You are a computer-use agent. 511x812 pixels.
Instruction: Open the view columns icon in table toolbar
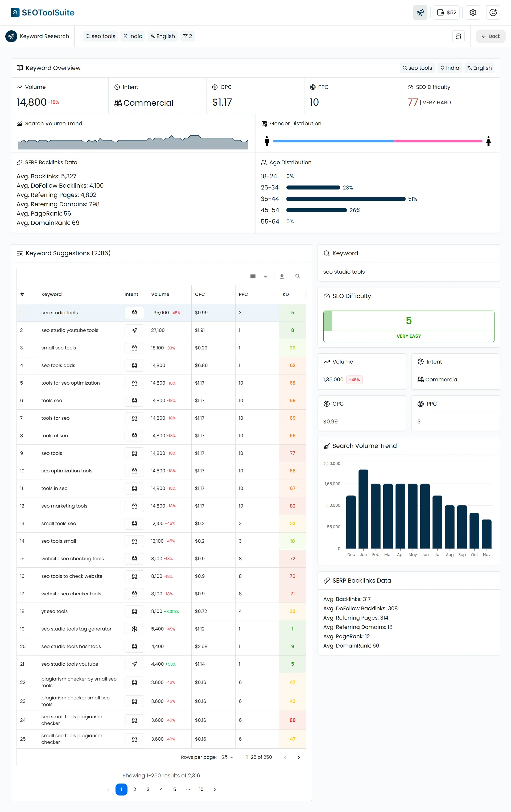[x=253, y=276]
